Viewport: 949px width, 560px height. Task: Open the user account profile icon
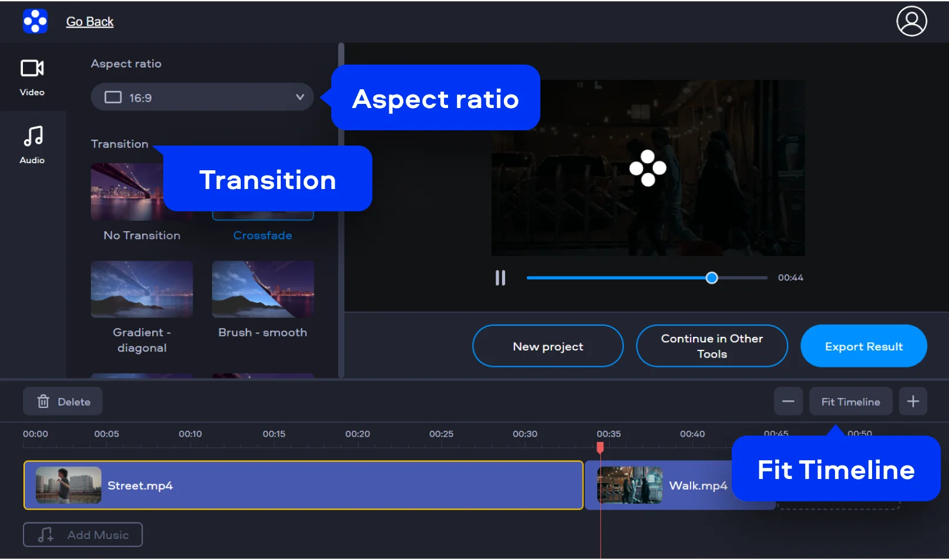(911, 21)
